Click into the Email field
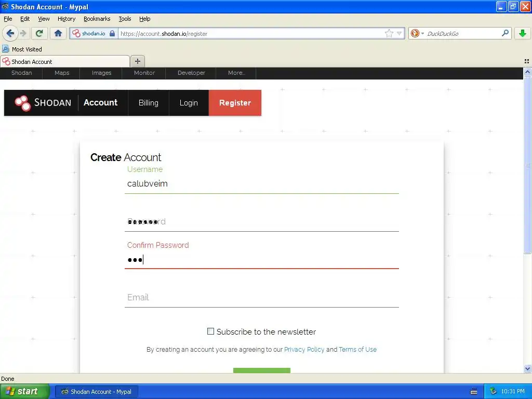 (x=262, y=297)
